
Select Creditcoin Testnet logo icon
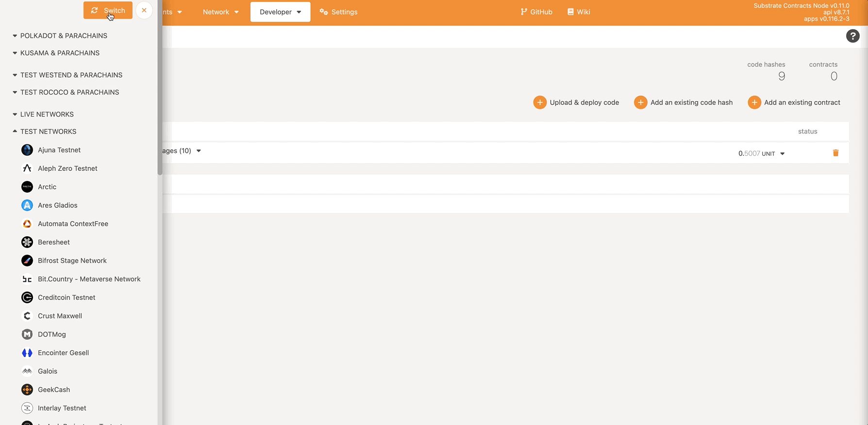click(27, 297)
